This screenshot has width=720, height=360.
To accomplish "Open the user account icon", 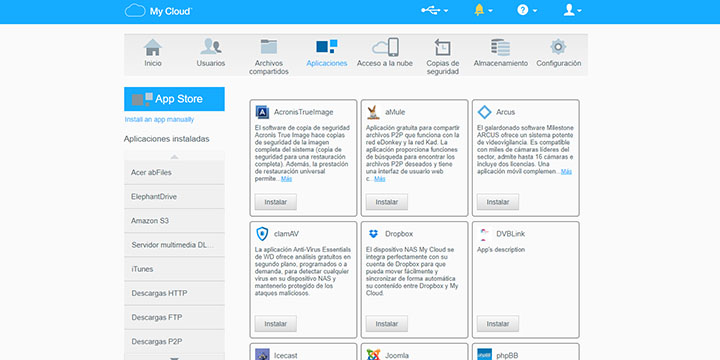I will click(x=569, y=10).
